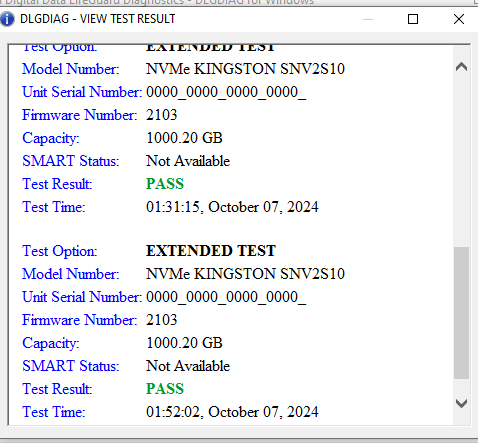Image resolution: width=478 pixels, height=443 pixels.
Task: Click the test time 01:52:02, October 07, 2024
Action: [232, 412]
